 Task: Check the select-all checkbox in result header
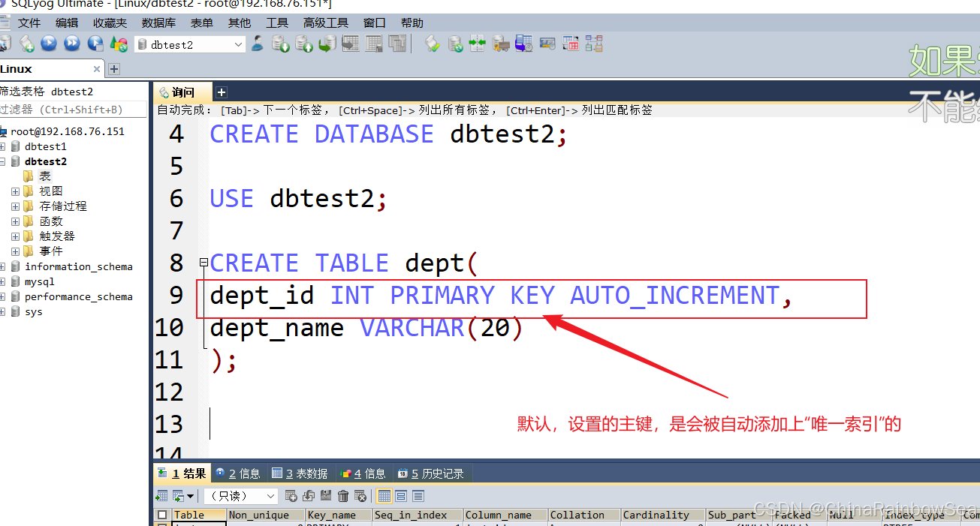(x=161, y=515)
